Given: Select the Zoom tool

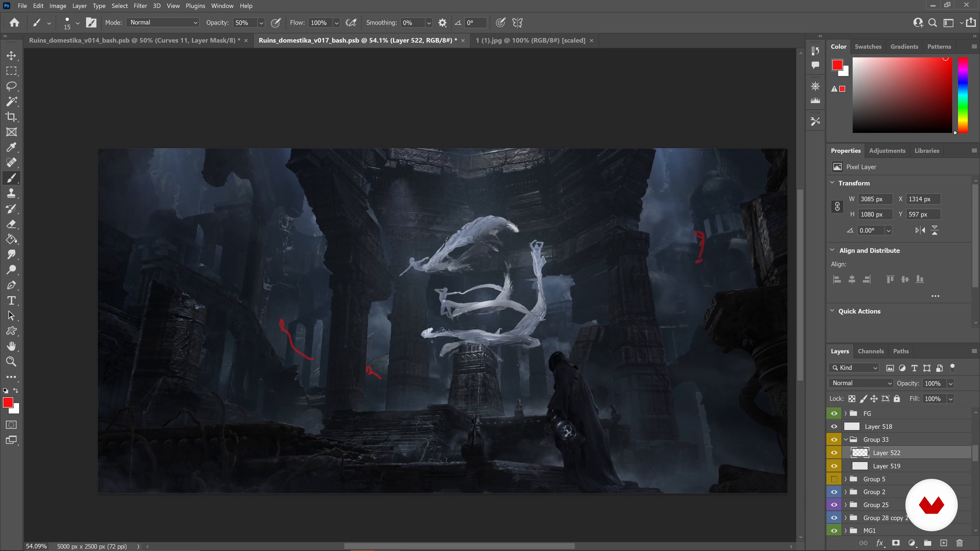Looking at the screenshot, I should point(11,362).
